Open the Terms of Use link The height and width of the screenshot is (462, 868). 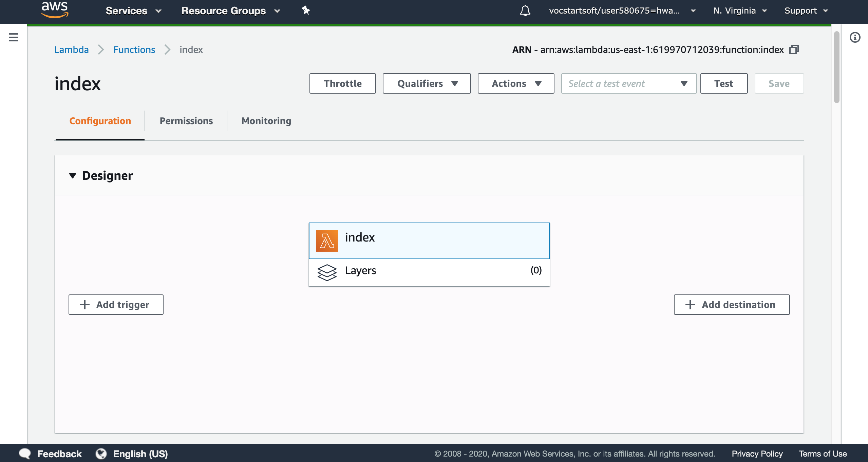click(x=823, y=454)
